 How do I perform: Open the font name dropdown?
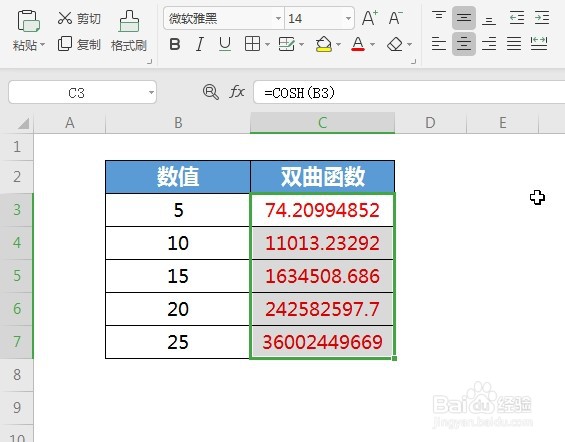(x=278, y=18)
